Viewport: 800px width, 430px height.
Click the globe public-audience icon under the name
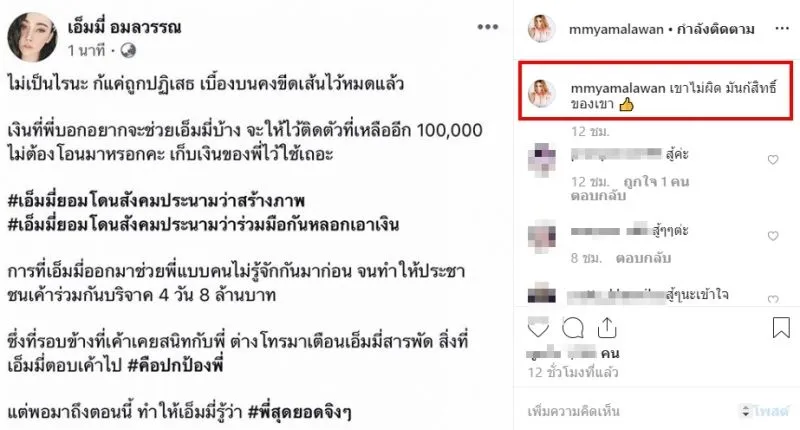[128, 50]
